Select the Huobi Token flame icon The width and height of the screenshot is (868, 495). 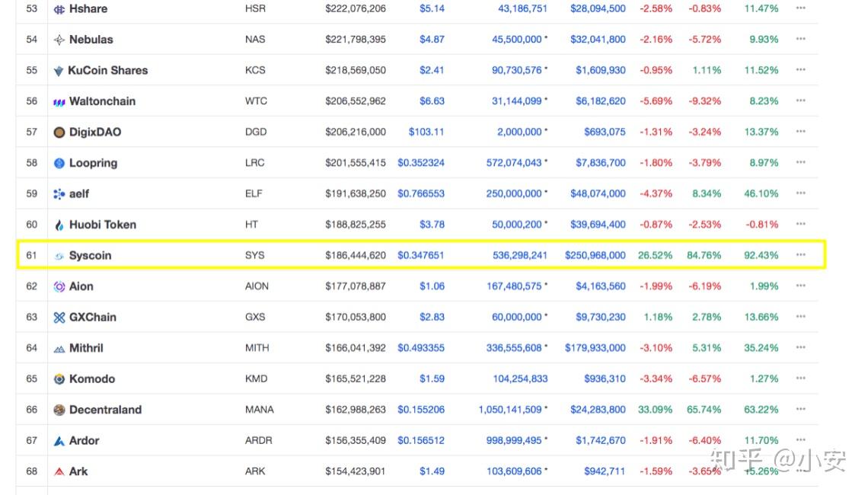tap(59, 225)
